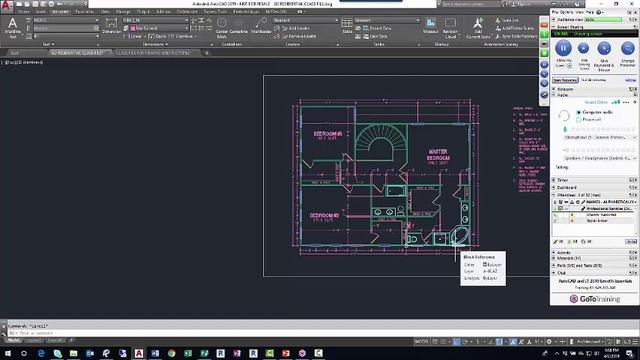This screenshot has width=640, height=360.
Task: Click the Start Recording button
Action: pyautogui.click(x=565, y=80)
